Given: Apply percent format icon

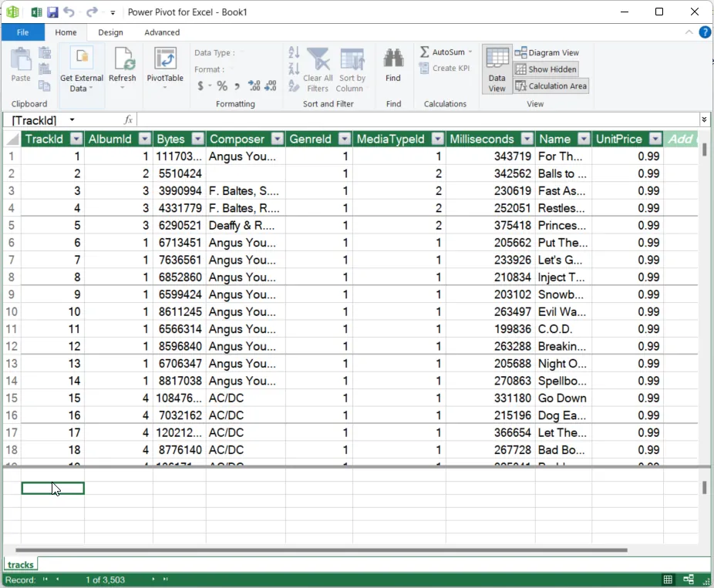Looking at the screenshot, I should pyautogui.click(x=222, y=85).
